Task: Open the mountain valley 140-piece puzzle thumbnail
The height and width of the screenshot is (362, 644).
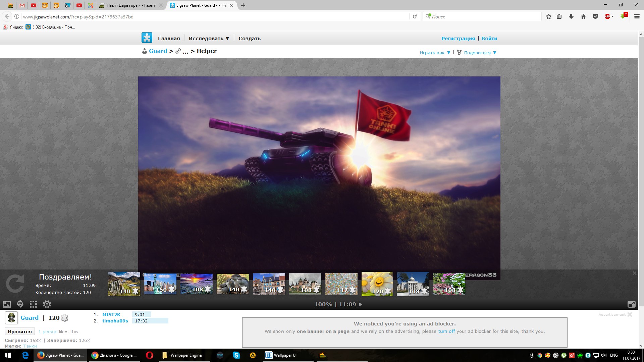Action: click(124, 284)
